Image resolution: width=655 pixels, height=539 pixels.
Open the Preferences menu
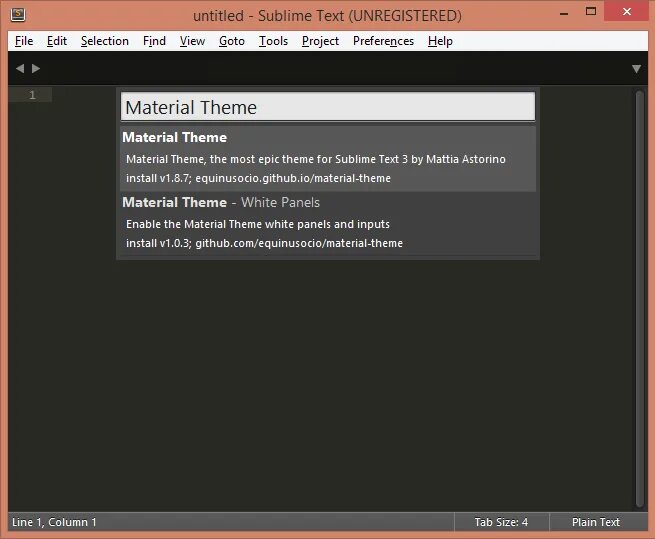(x=383, y=41)
